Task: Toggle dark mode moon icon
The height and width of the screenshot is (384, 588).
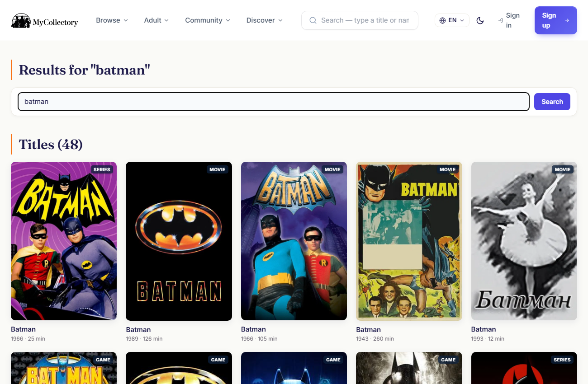Action: pyautogui.click(x=480, y=20)
